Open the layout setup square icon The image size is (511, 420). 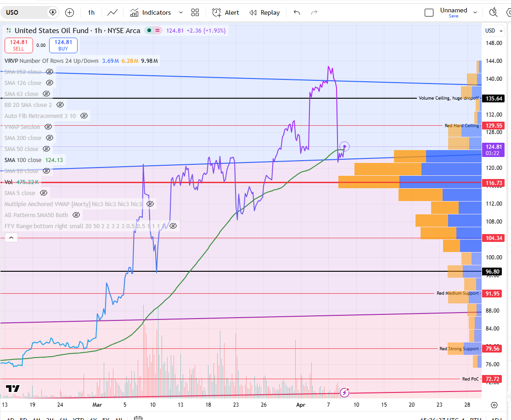429,13
